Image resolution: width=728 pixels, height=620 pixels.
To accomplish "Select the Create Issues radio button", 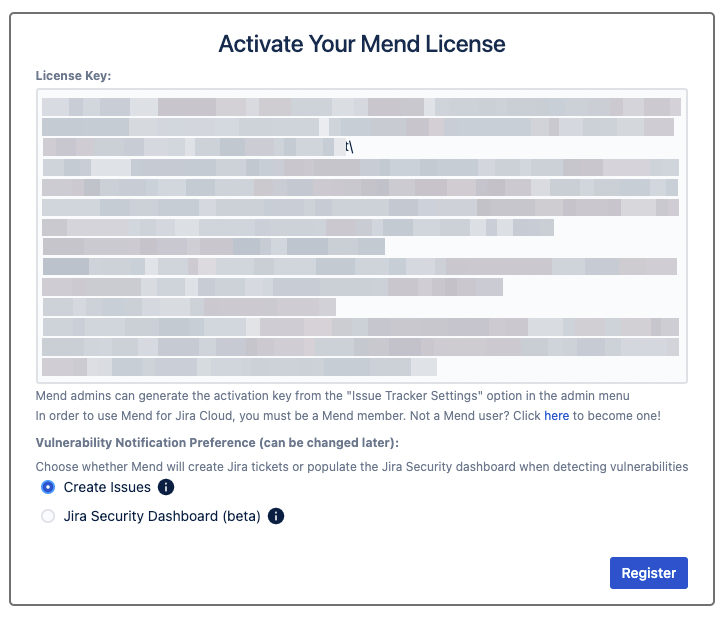I will 48,488.
